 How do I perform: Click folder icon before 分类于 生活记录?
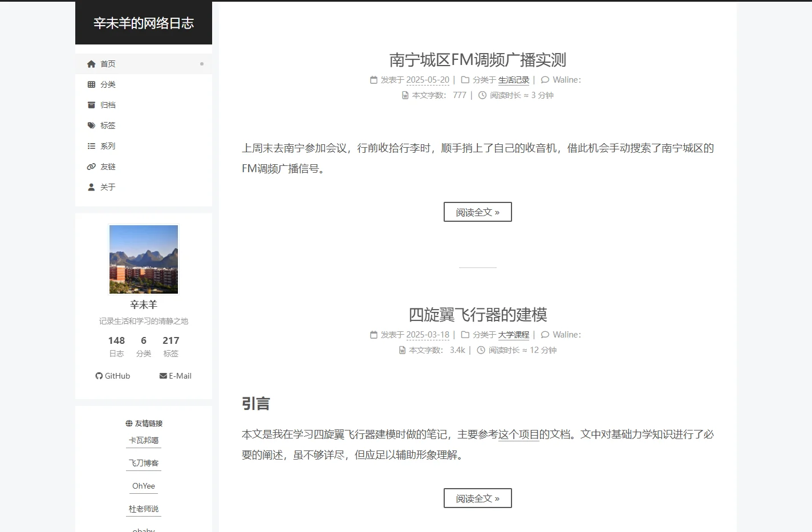point(465,80)
